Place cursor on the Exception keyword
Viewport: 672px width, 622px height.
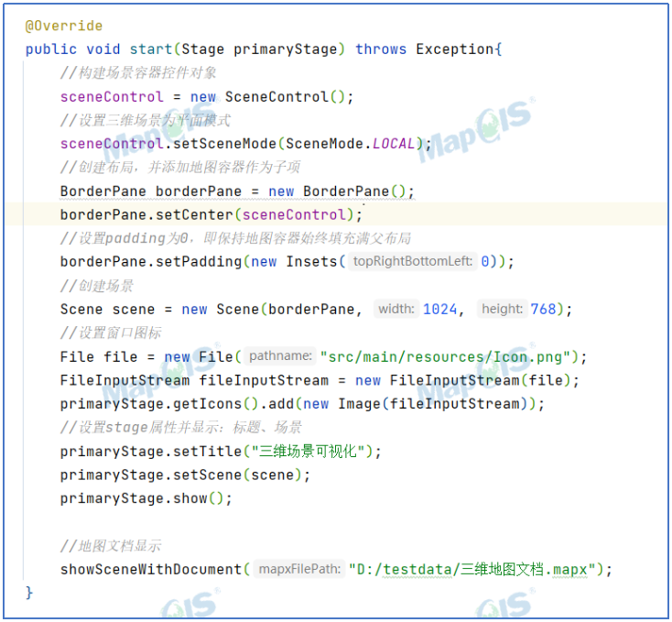click(454, 49)
